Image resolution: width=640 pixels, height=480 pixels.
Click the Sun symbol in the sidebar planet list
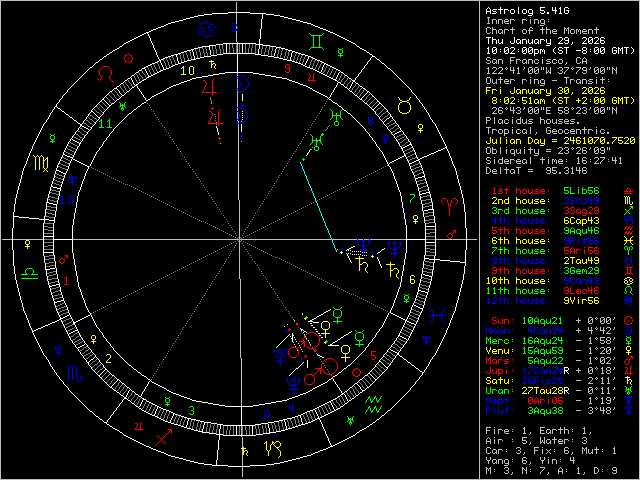coord(627,320)
